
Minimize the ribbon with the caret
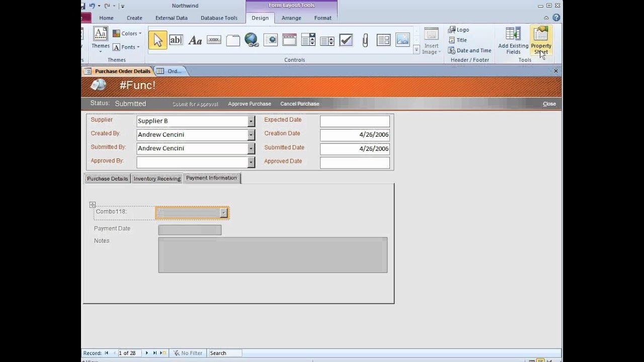click(546, 18)
